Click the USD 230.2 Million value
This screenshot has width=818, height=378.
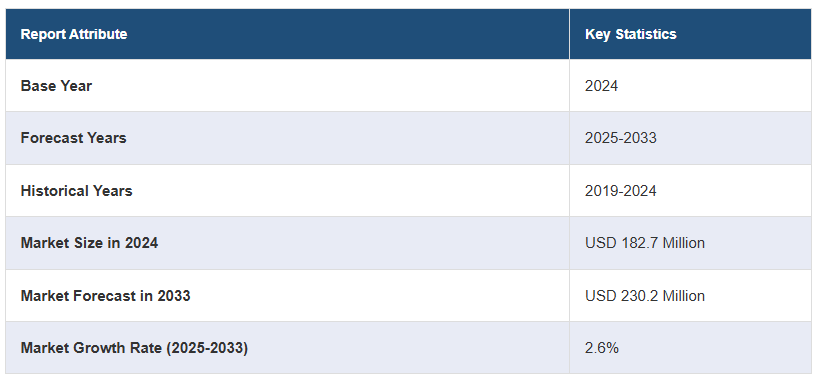click(645, 296)
